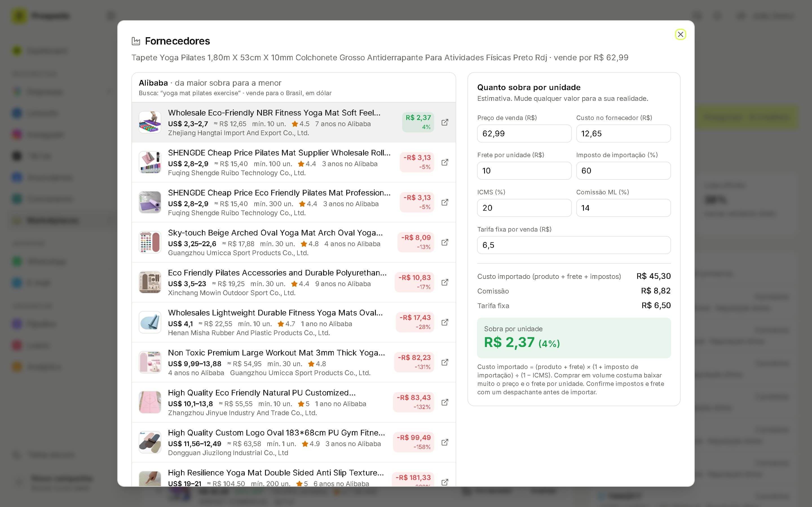The height and width of the screenshot is (507, 812).
Task: Open external link for Non Toxic Premium mat
Action: tap(445, 362)
